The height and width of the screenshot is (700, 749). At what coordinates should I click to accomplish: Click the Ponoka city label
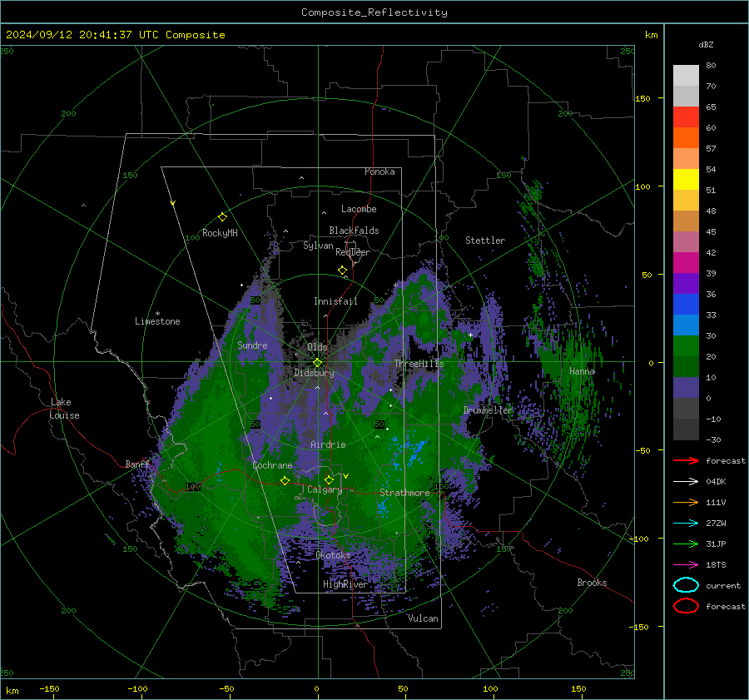click(x=379, y=171)
